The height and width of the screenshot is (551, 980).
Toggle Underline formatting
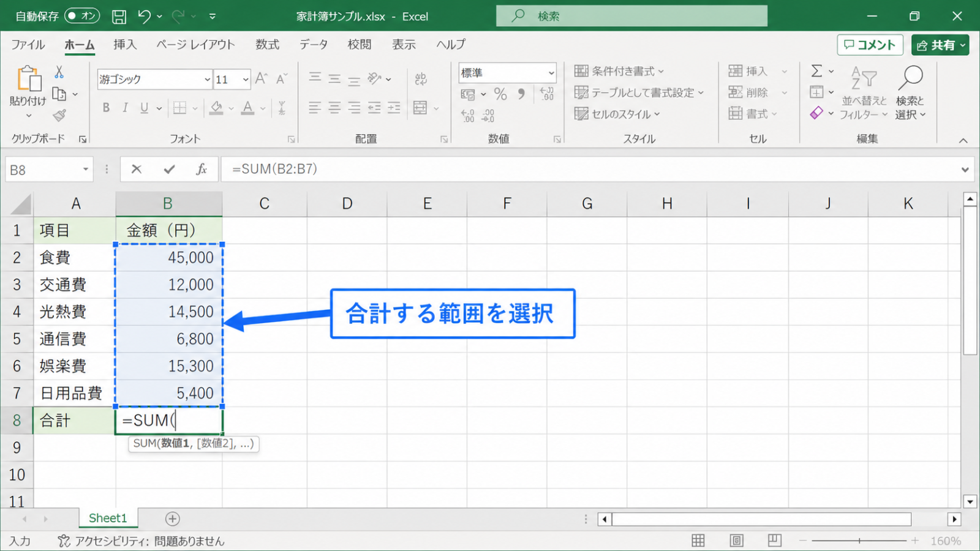pos(144,108)
